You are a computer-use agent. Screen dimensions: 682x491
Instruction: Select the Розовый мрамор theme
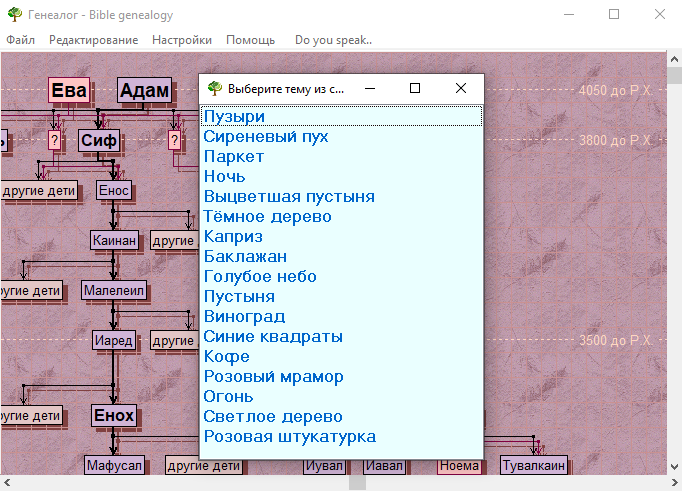click(273, 377)
